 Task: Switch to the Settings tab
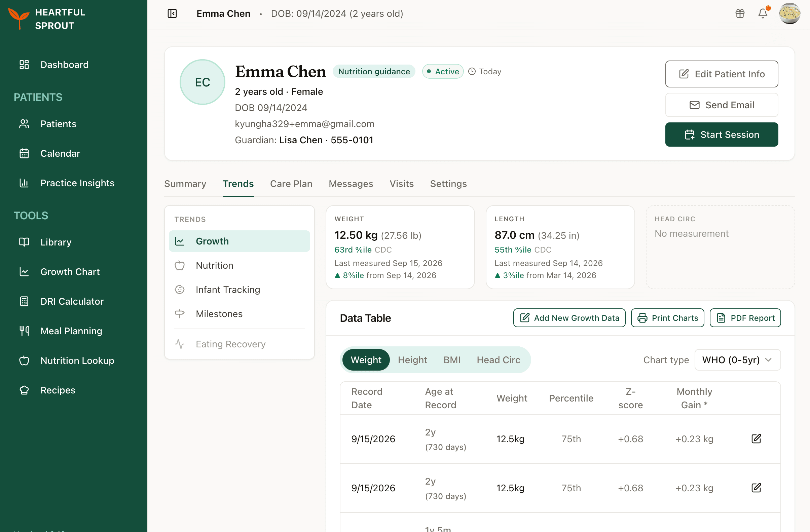448,184
